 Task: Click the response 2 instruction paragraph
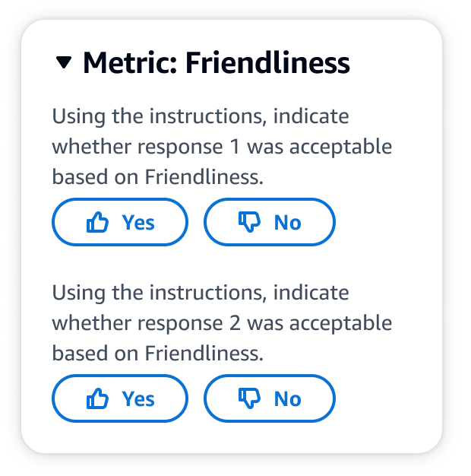point(222,323)
